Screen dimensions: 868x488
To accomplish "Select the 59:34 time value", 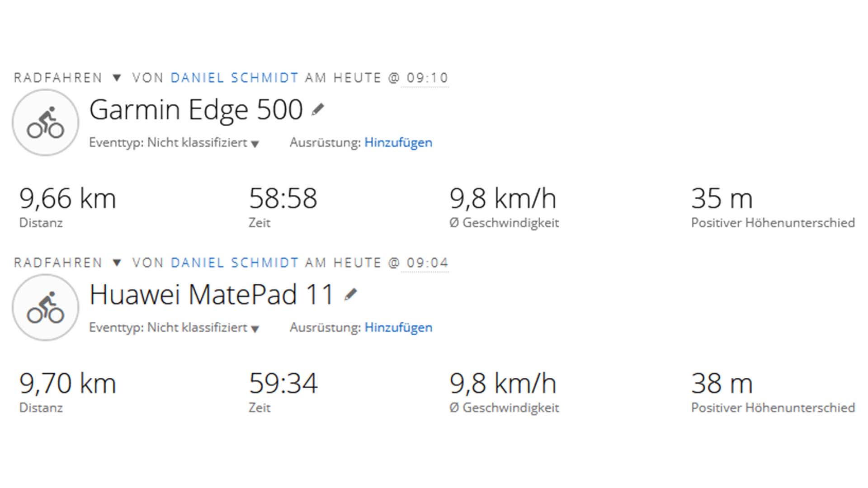I will [283, 383].
